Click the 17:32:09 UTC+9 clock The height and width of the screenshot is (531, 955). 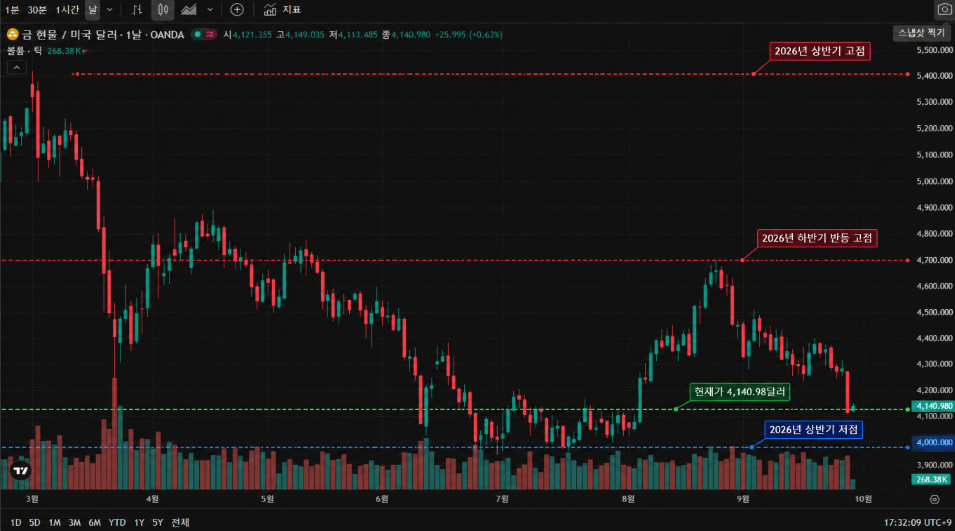917,522
